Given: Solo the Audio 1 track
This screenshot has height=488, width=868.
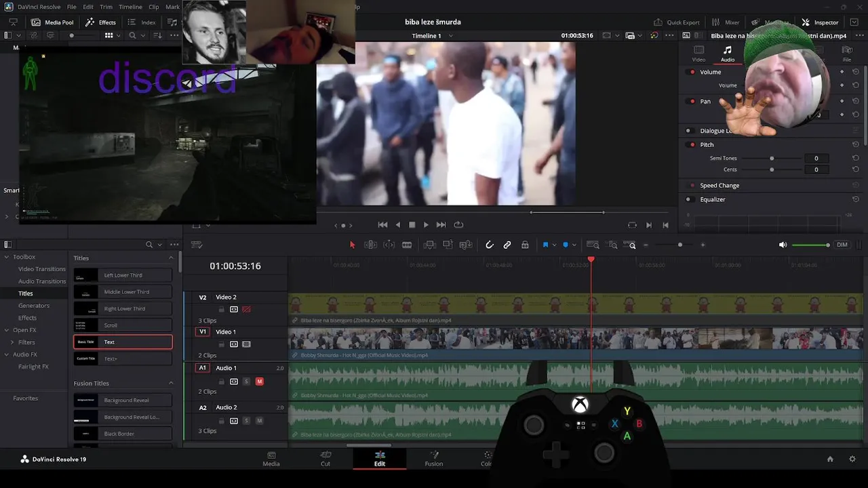Looking at the screenshot, I should (x=246, y=382).
